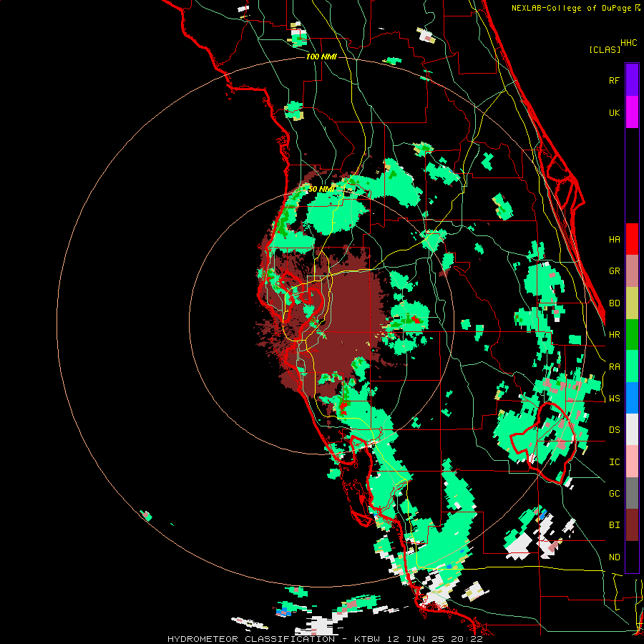Click the GC label beside the legend

point(614,494)
